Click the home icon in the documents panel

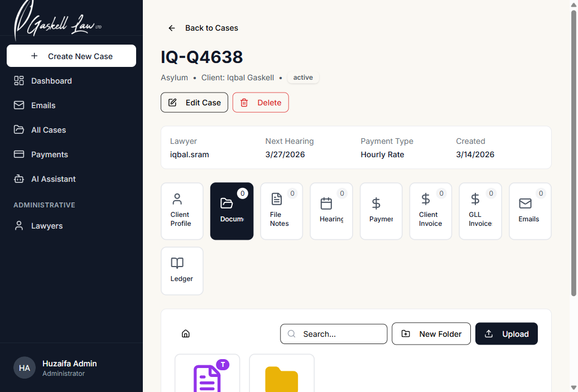(185, 333)
